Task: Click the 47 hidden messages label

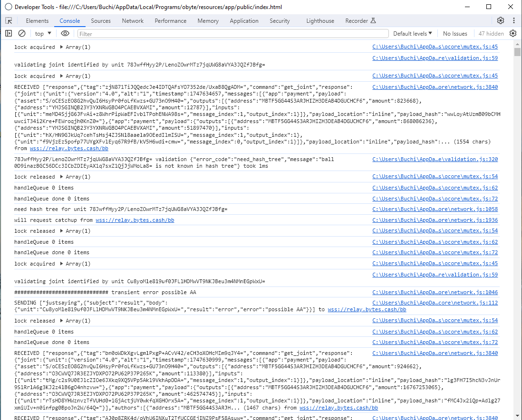Action: click(491, 34)
